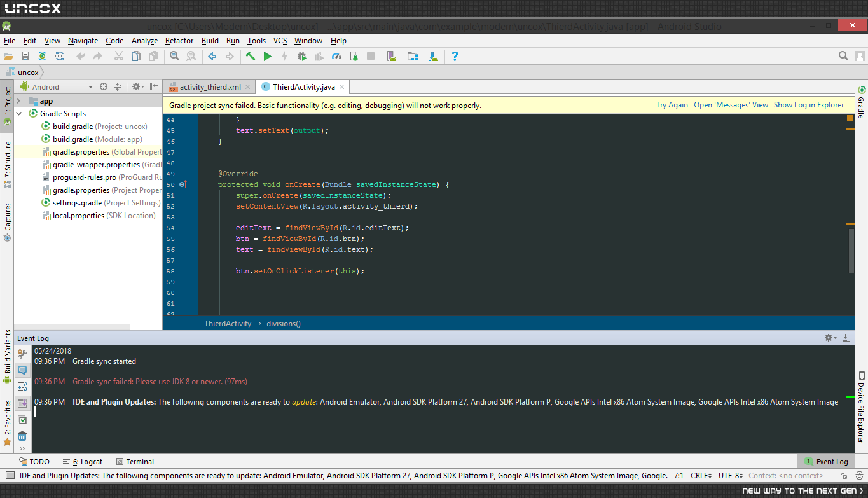The width and height of the screenshot is (868, 498).
Task: Open Build Variants side tab
Action: pos(8,357)
